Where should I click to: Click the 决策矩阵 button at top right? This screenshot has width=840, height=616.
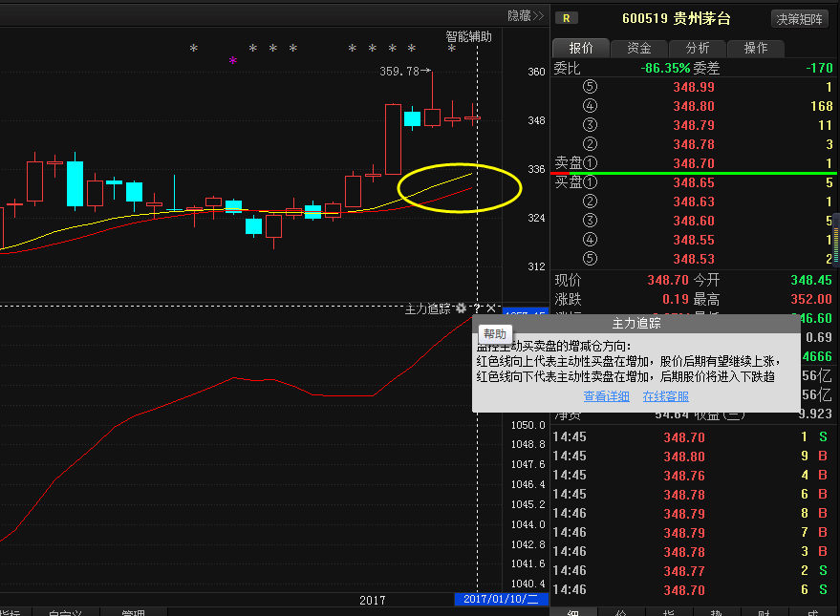tap(801, 17)
